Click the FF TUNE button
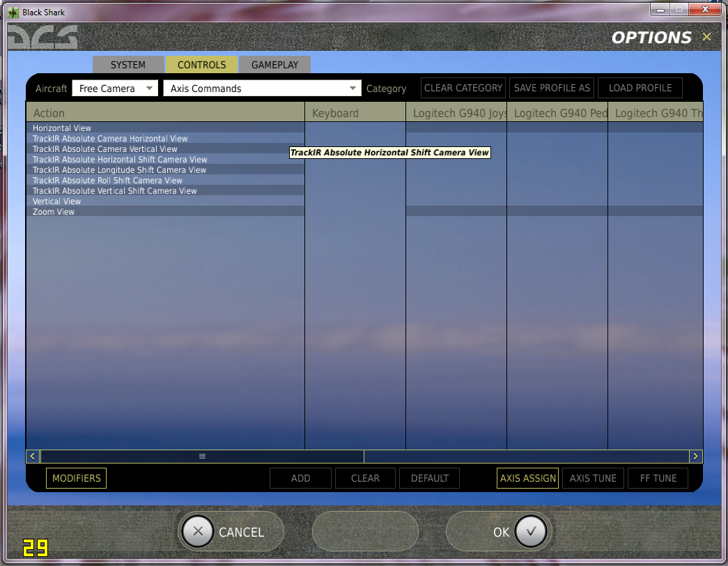 click(x=658, y=478)
